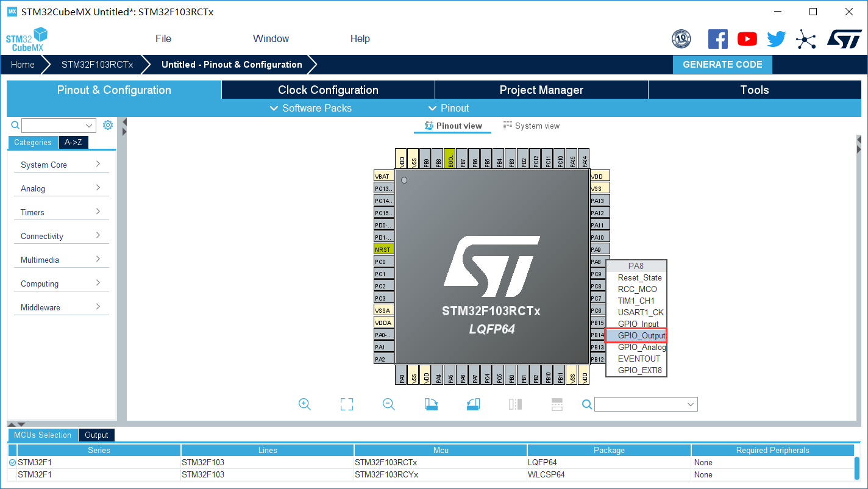The height and width of the screenshot is (489, 868).
Task: Fit the chip diagram to the view
Action: (346, 404)
